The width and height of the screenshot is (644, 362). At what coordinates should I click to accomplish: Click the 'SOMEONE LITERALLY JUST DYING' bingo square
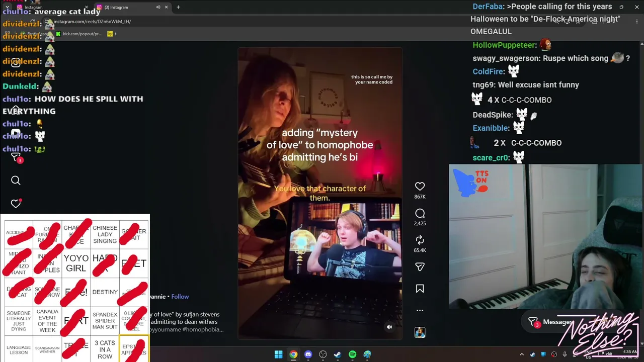(19, 321)
